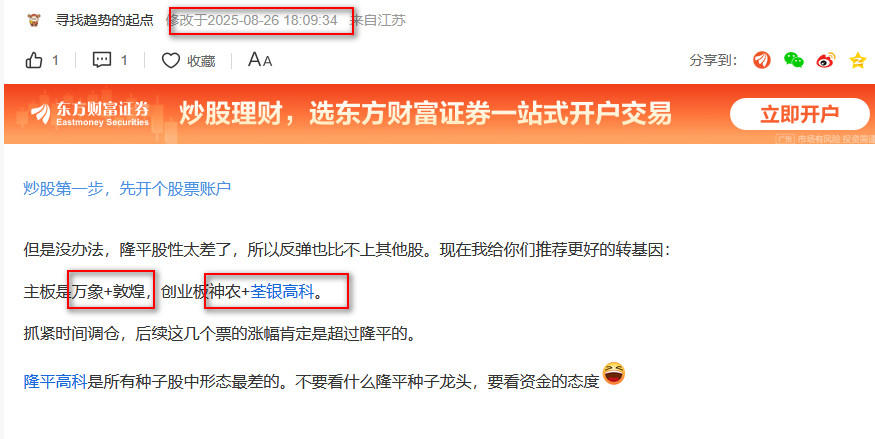Click the thumbs-up like icon
This screenshot has height=439, width=875.
[x=34, y=60]
